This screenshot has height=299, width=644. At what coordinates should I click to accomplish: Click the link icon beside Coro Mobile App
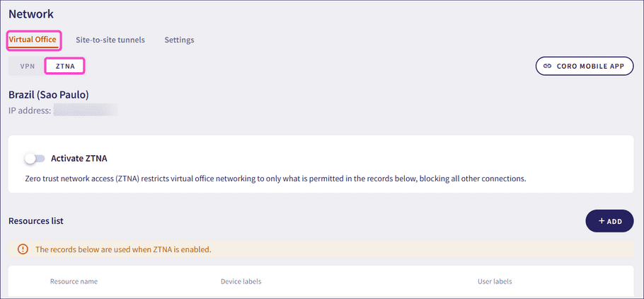[547, 66]
